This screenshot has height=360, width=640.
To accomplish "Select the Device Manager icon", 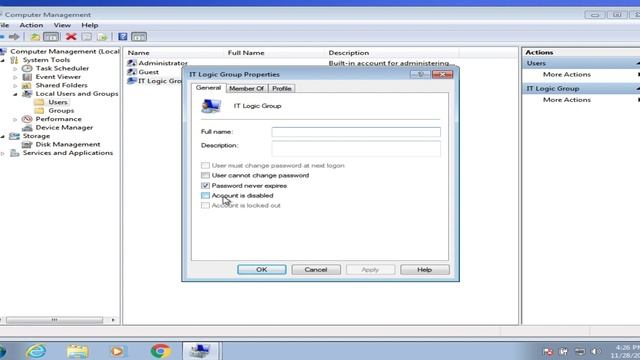I will click(27, 127).
